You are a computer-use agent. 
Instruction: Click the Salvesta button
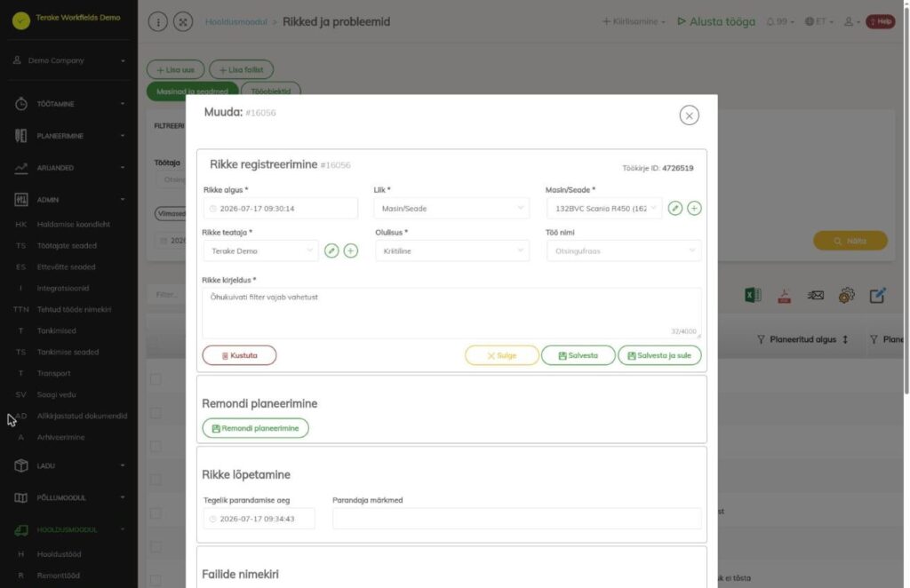(578, 355)
